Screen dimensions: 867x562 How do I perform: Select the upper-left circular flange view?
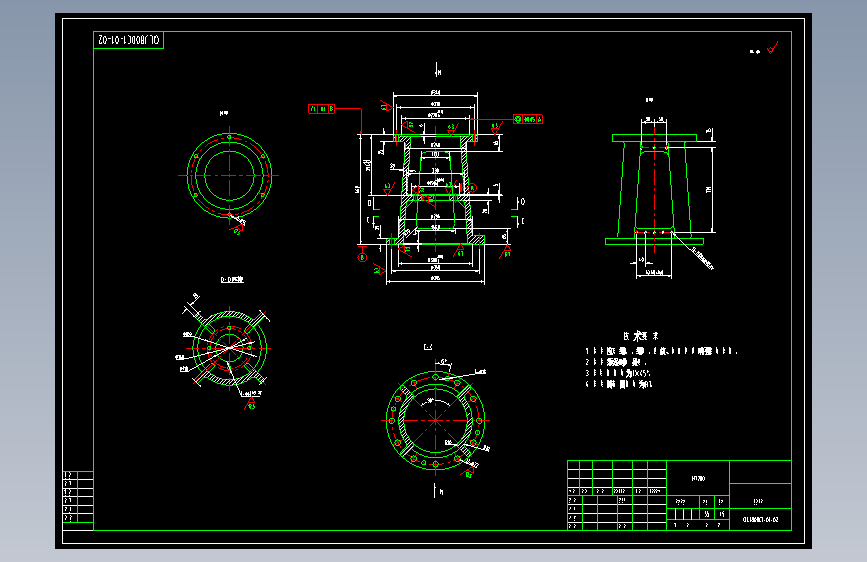click(x=229, y=175)
